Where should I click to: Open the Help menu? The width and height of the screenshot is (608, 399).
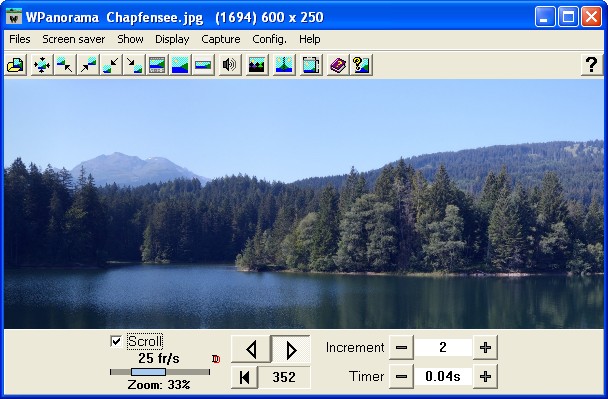(309, 39)
